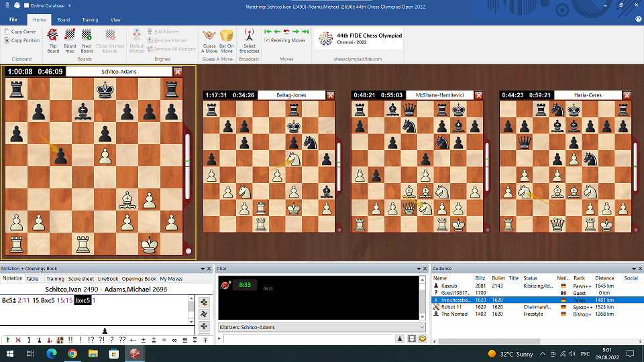Click the top navigation icon beside notation
Viewport: 644px width, 362px height.
click(x=204, y=302)
